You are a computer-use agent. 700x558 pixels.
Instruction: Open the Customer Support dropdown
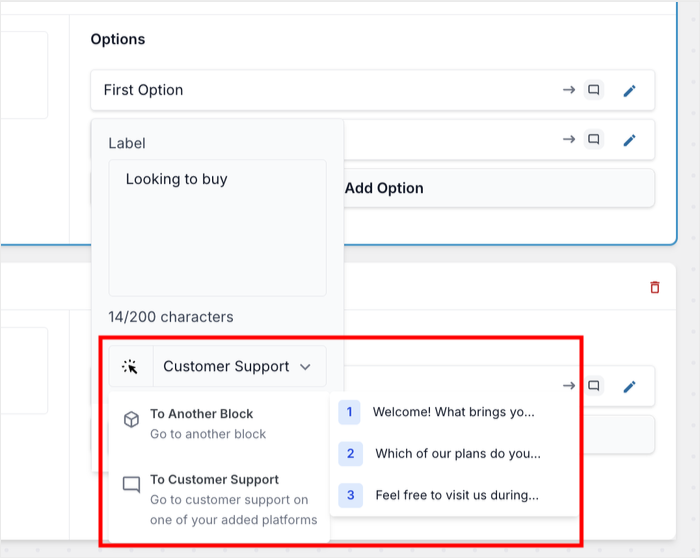(x=237, y=367)
